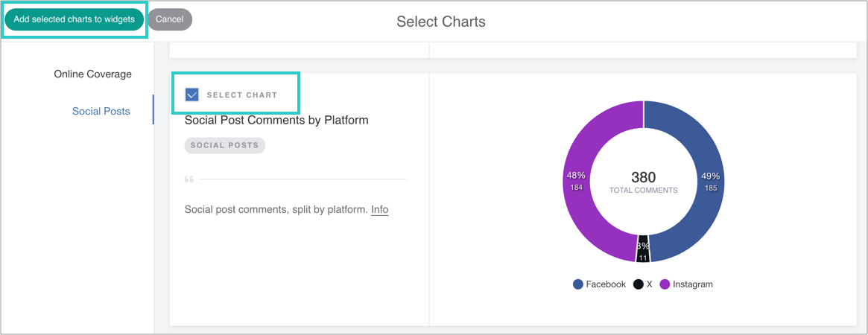This screenshot has width=868, height=335.
Task: Click the Social Post Comments by Platform title
Action: (276, 120)
